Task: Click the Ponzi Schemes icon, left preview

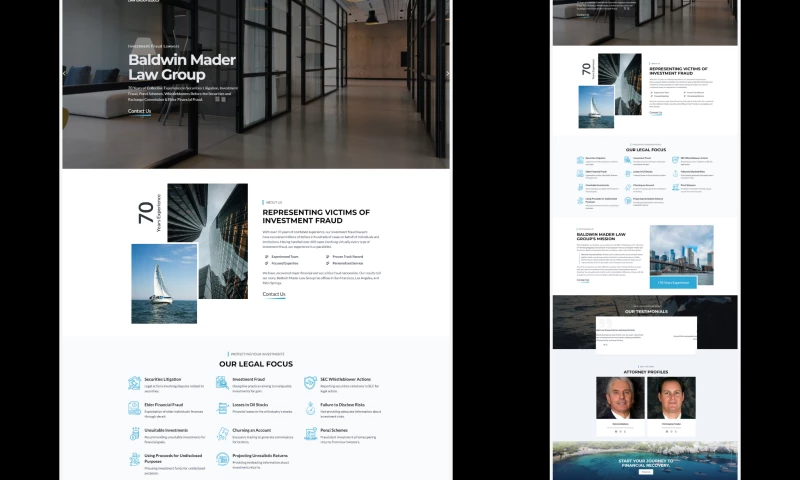Action: (x=310, y=434)
